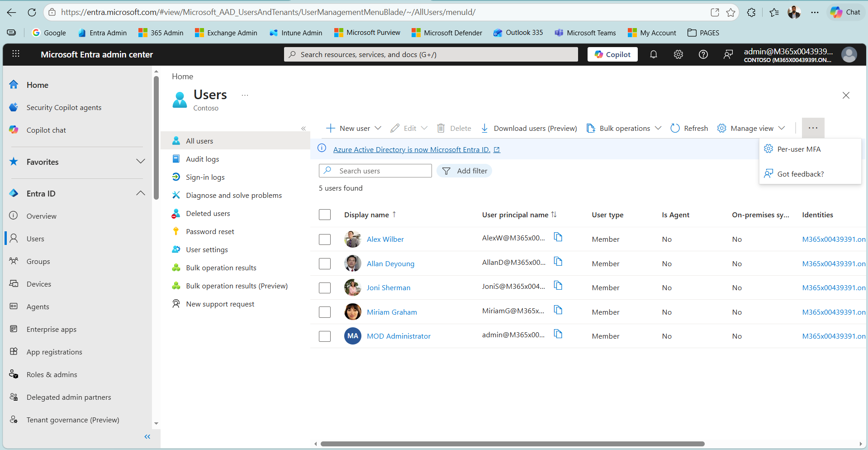This screenshot has width=868, height=450.
Task: Click the Download users (Preview) arrow icon
Action: (484, 128)
